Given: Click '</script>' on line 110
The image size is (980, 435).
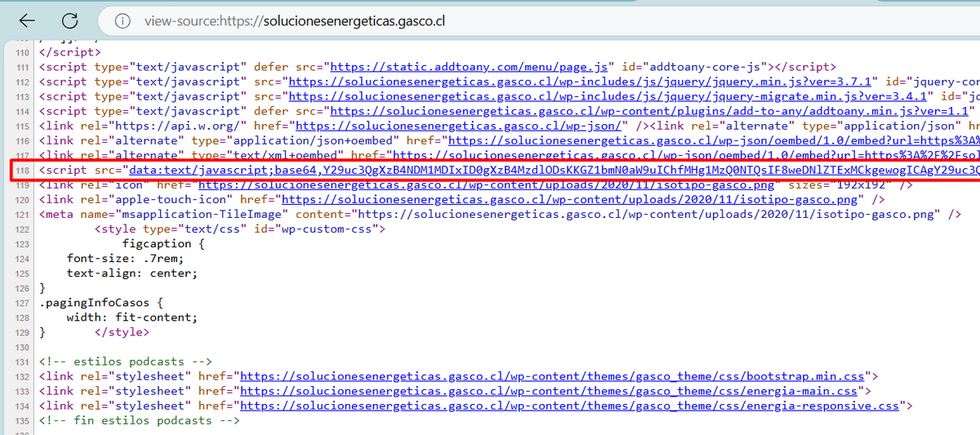Looking at the screenshot, I should [x=70, y=52].
